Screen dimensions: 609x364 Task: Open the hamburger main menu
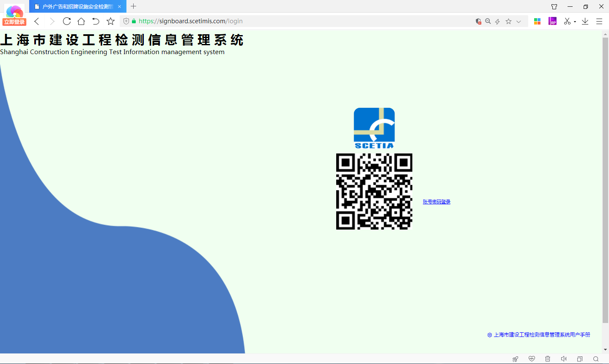[x=599, y=21]
